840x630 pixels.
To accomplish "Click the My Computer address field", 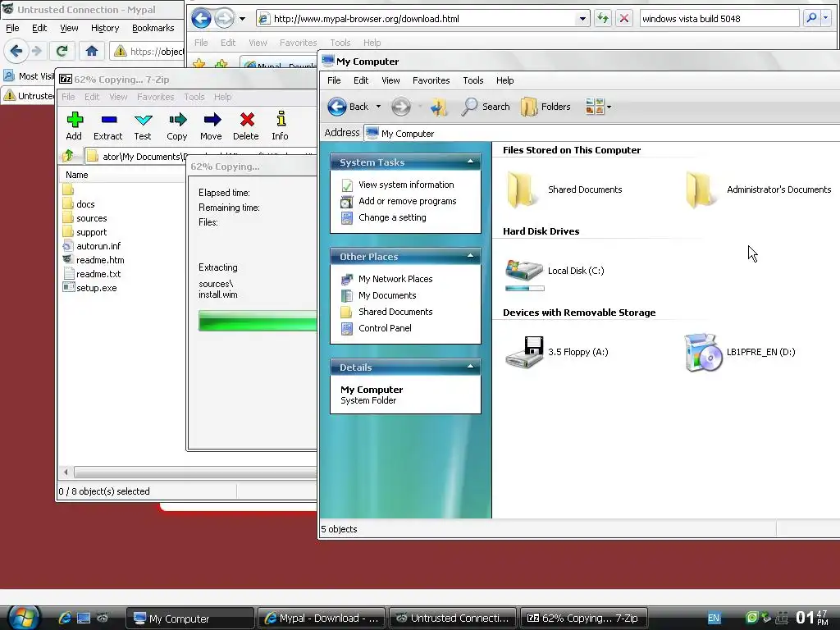I will 601,134.
